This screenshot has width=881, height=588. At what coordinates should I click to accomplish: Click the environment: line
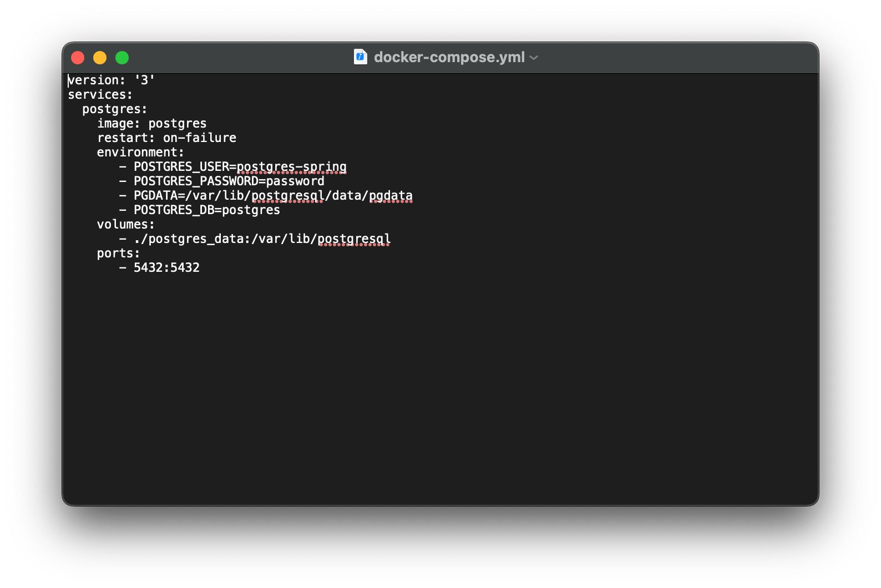pyautogui.click(x=141, y=152)
